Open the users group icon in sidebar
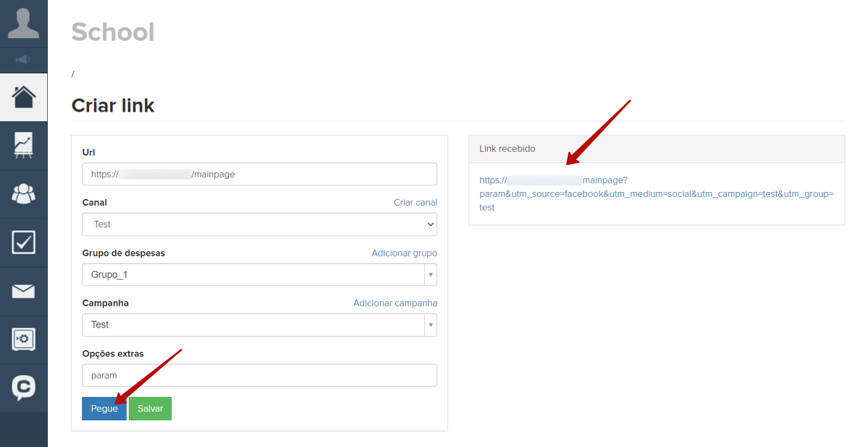 click(23, 193)
